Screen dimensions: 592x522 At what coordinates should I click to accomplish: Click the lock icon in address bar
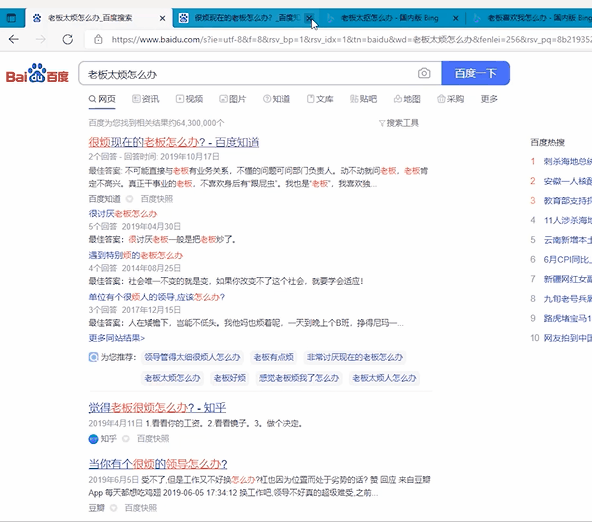point(98,39)
